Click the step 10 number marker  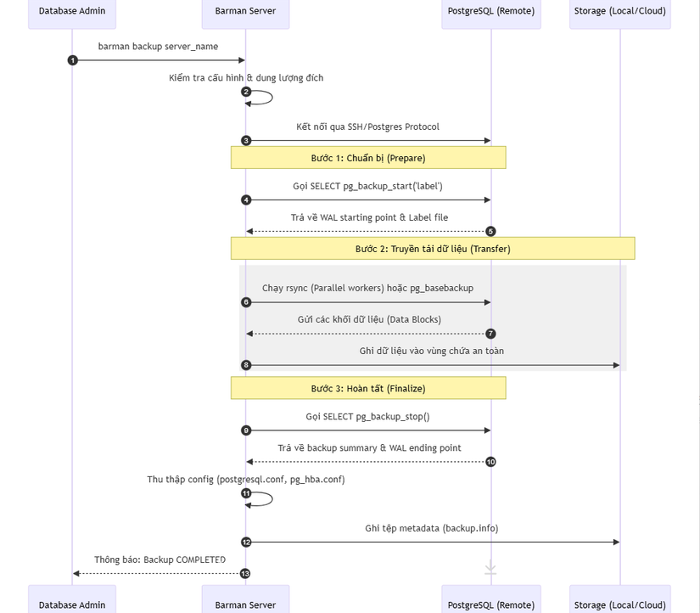coord(490,462)
